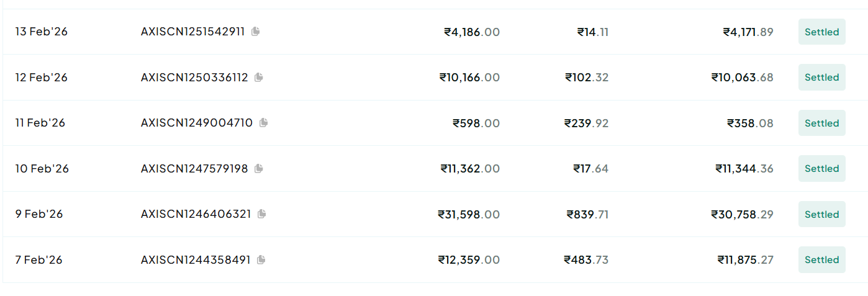The image size is (868, 296).
Task: Select the 7 Feb'26 date cell
Action: [39, 259]
